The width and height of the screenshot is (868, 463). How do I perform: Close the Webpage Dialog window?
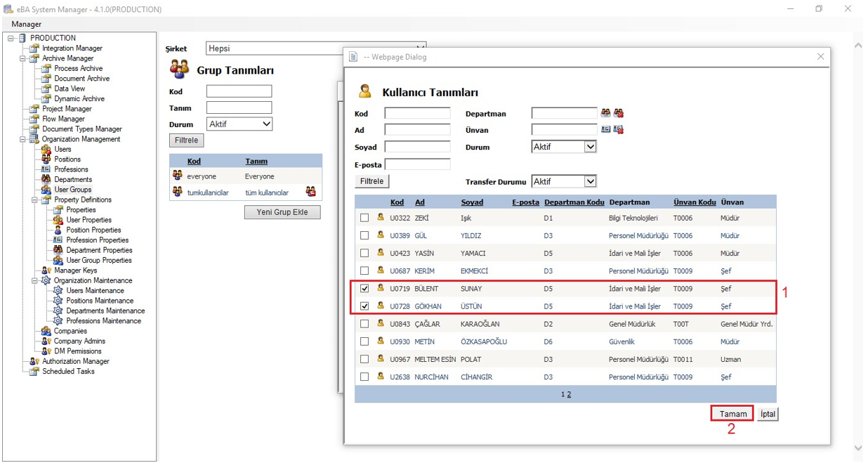click(820, 57)
